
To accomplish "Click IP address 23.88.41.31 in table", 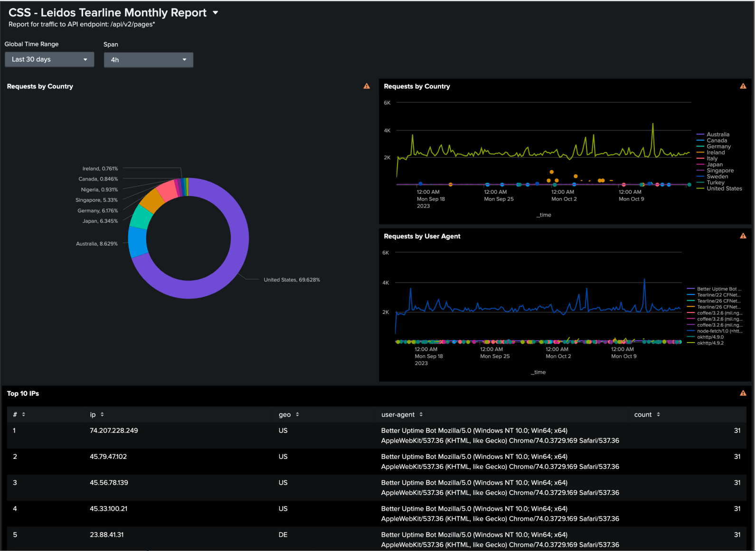I will (107, 535).
